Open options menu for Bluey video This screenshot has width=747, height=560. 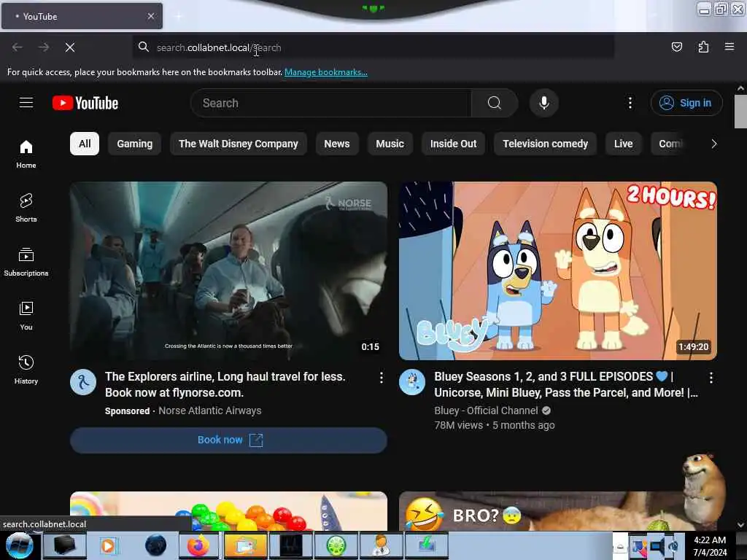711,378
